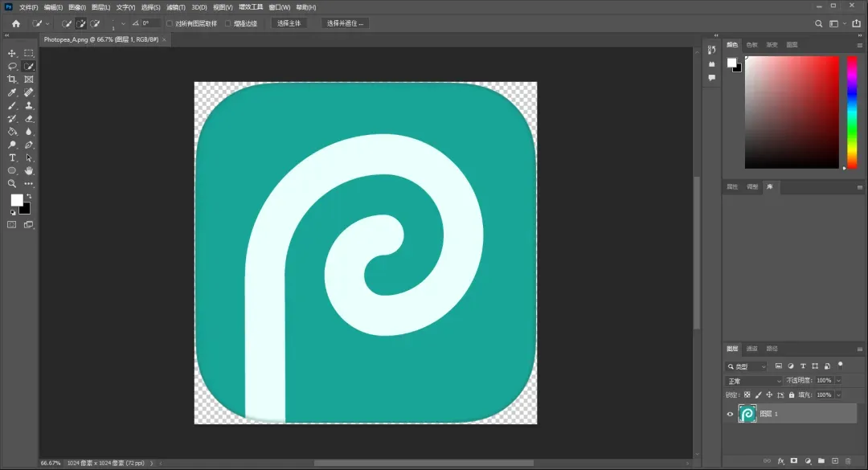Swap foreground and background colors

[x=30, y=196]
